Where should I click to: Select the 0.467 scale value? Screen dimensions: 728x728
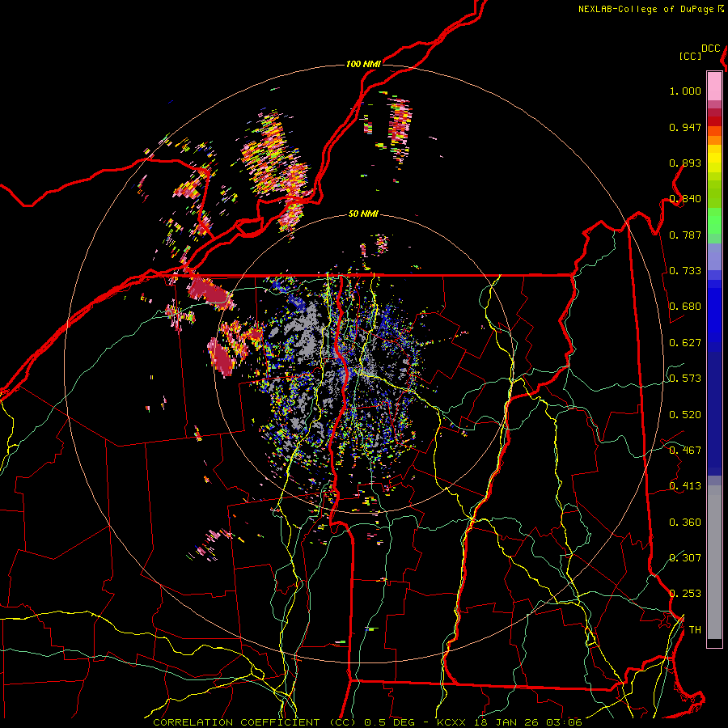(x=685, y=451)
